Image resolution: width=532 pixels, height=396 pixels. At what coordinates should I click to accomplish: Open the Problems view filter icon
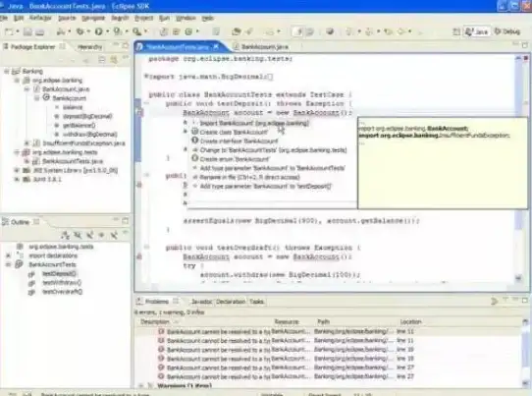[494, 301]
